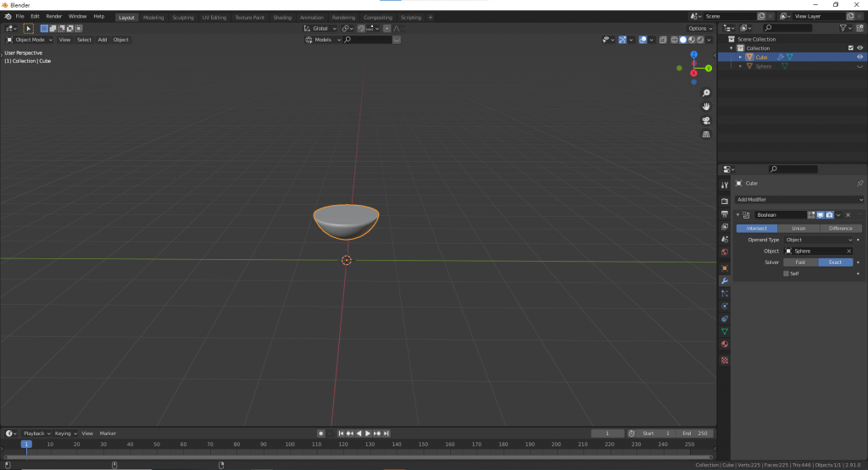
Task: Open the View Layer properties tab
Action: click(725, 227)
